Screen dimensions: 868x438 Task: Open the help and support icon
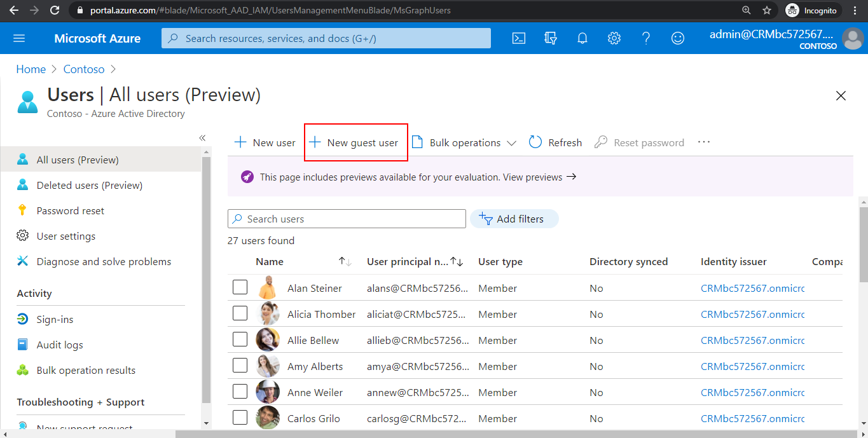[x=645, y=38]
